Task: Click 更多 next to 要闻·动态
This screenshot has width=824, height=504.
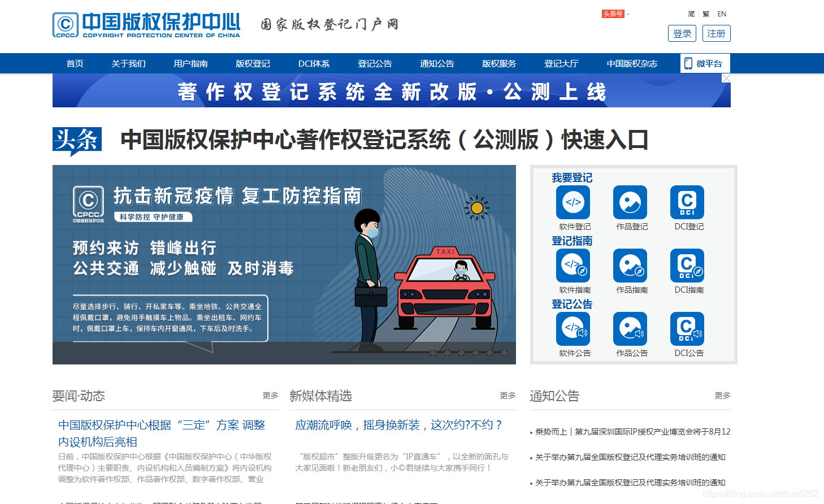Action: (x=270, y=396)
